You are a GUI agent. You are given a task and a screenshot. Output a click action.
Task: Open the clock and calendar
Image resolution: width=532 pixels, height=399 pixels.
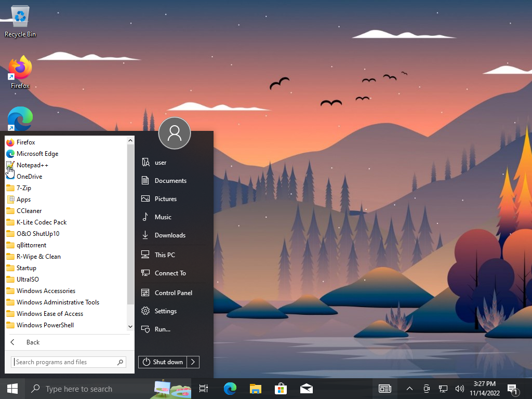[485, 389]
